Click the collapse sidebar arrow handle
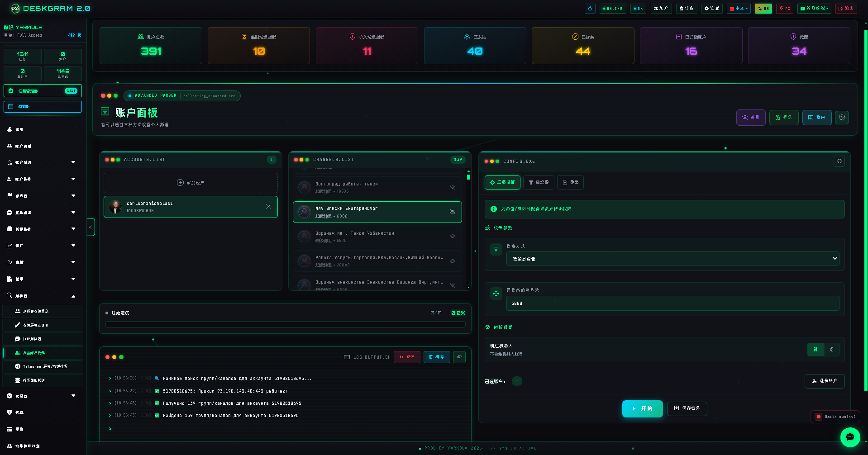Image resolution: width=868 pixels, height=455 pixels. [91, 227]
